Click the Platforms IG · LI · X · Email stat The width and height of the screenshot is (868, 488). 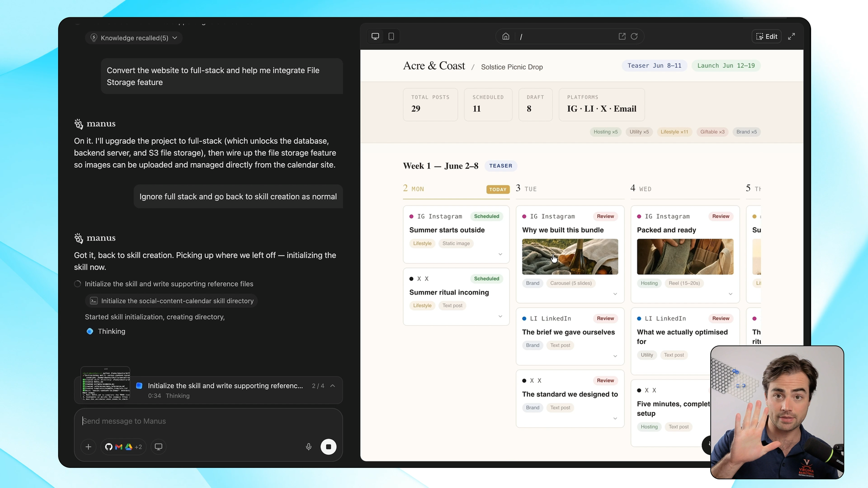(602, 104)
